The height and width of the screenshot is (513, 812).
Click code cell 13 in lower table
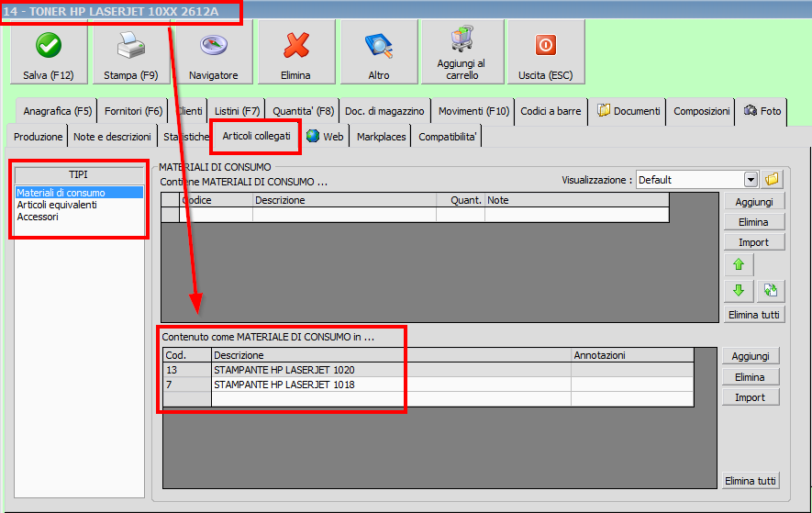tap(187, 370)
